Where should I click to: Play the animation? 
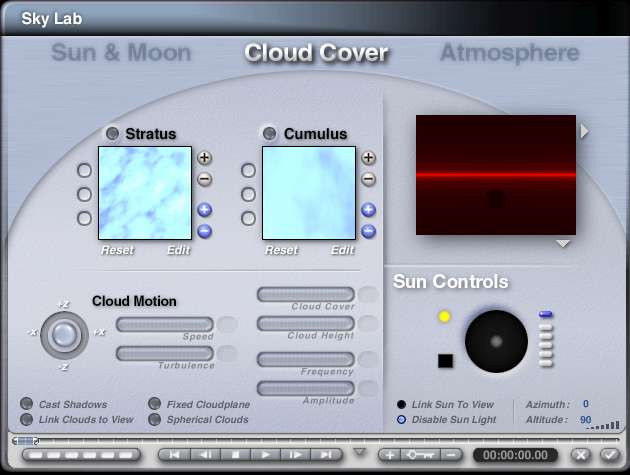click(x=266, y=455)
